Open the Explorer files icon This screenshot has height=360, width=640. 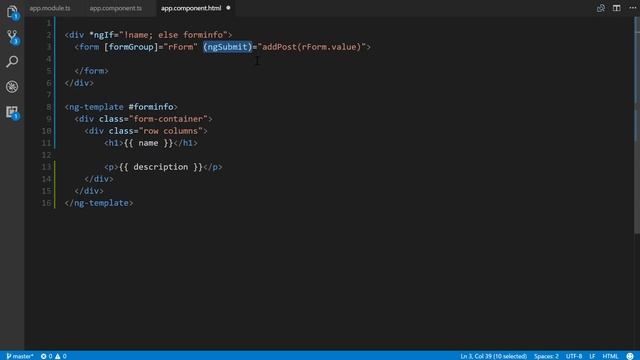click(12, 12)
